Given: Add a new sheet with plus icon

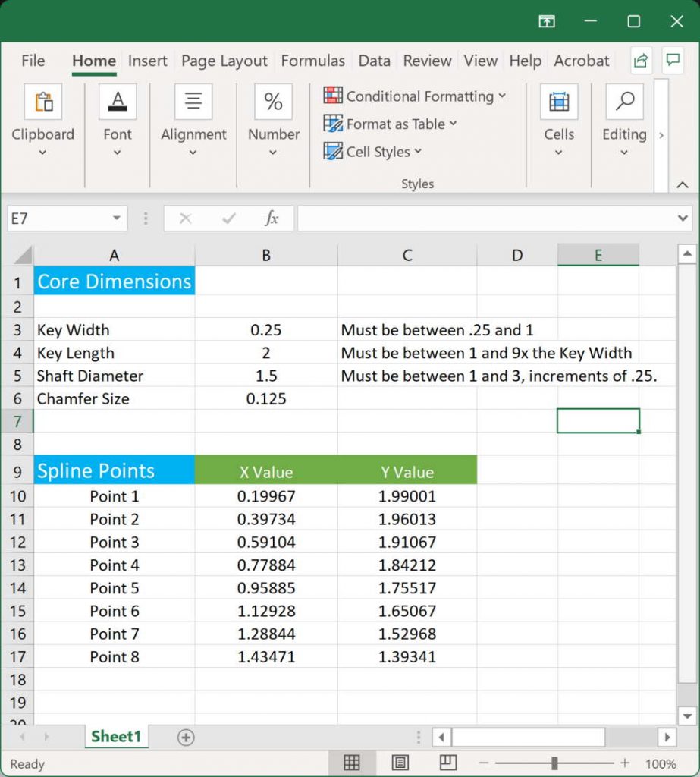Looking at the screenshot, I should [x=186, y=738].
